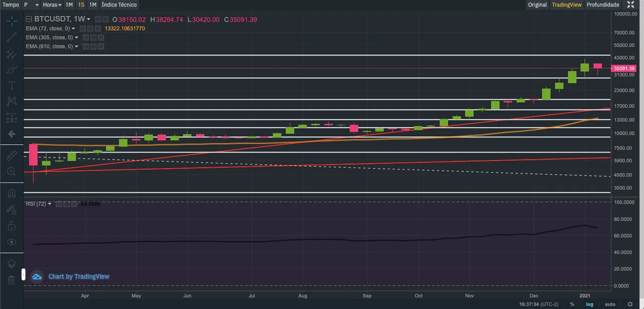The image size is (644, 309).
Task: Open EMA 610 settings gear
Action: (x=94, y=46)
